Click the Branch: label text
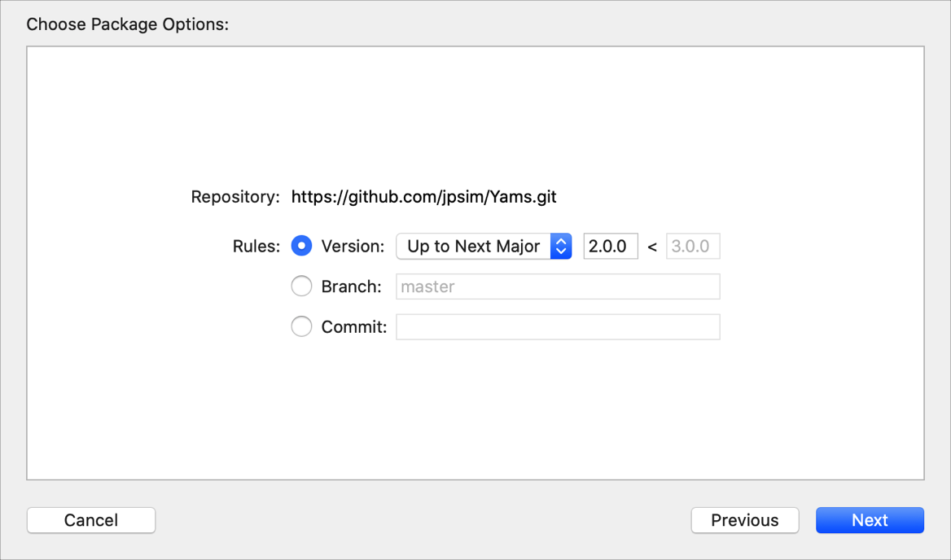The width and height of the screenshot is (951, 560). [x=351, y=287]
